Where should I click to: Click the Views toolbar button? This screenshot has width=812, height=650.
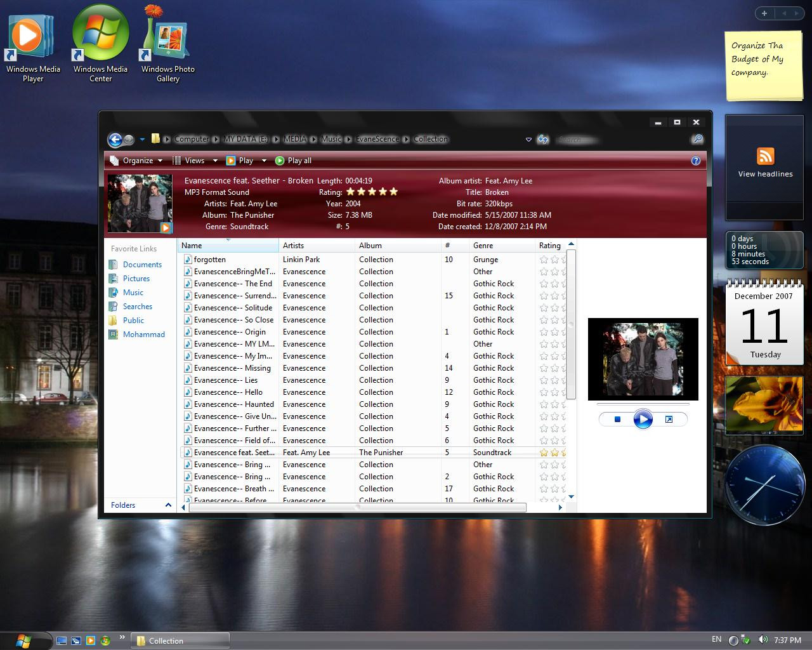pyautogui.click(x=189, y=161)
